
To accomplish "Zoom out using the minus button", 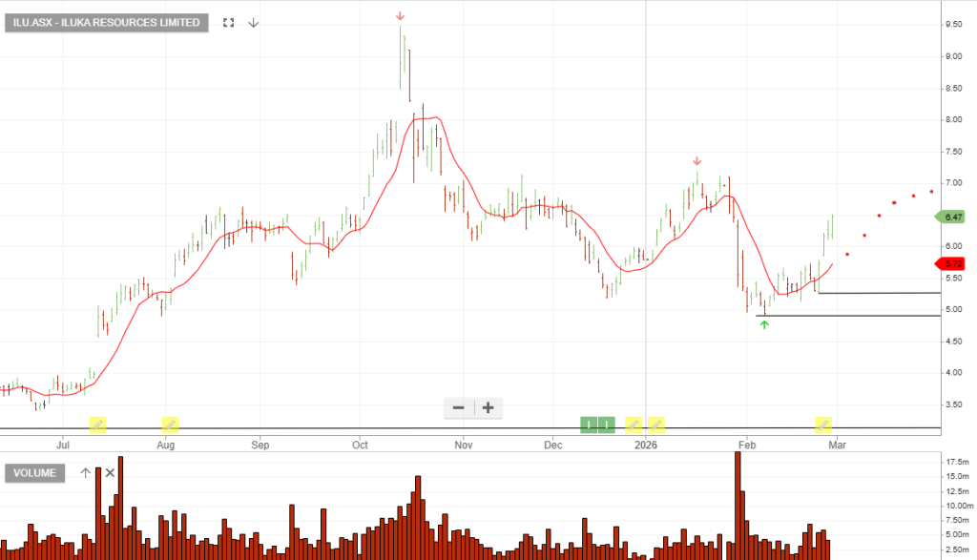I will click(x=458, y=408).
